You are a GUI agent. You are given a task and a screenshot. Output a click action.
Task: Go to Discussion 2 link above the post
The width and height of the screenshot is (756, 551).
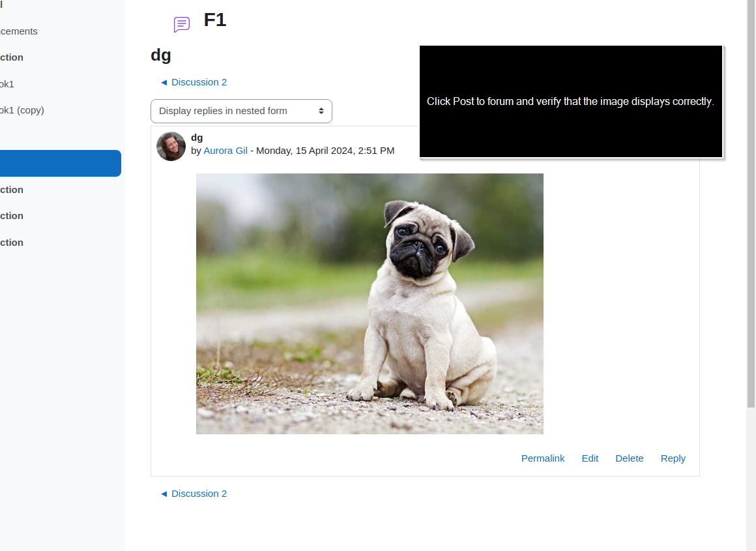point(194,82)
